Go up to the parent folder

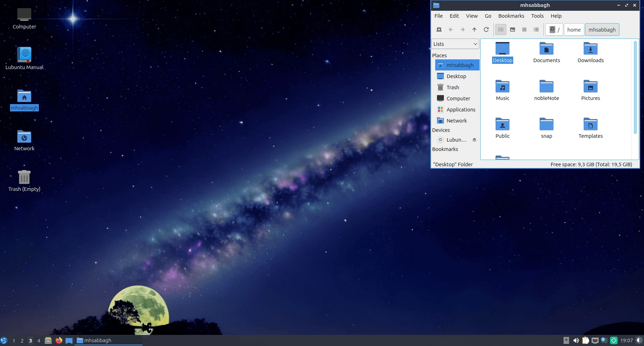coord(474,29)
